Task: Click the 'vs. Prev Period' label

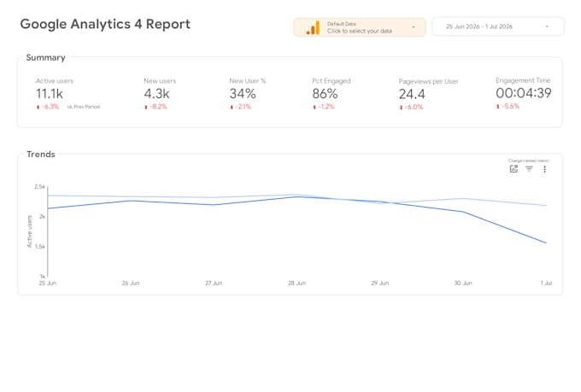Action: pos(84,107)
